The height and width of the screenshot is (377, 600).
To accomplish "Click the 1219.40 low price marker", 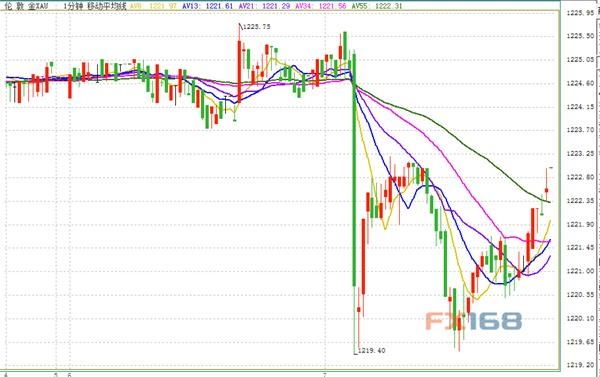I will [371, 350].
